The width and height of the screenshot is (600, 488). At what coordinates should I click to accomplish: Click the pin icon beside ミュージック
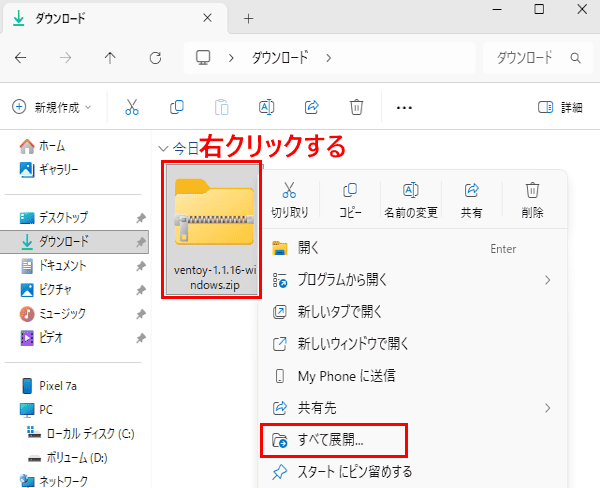coord(141,314)
